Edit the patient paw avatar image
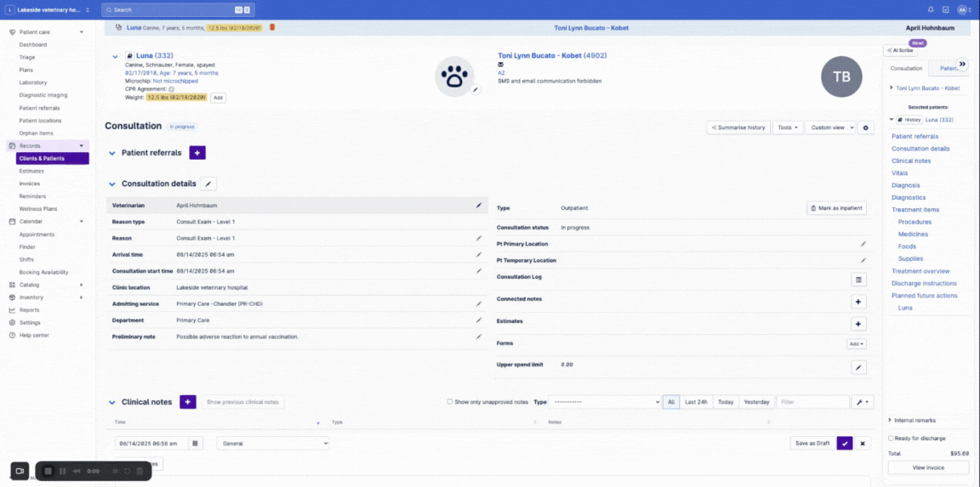The image size is (980, 487). click(476, 89)
